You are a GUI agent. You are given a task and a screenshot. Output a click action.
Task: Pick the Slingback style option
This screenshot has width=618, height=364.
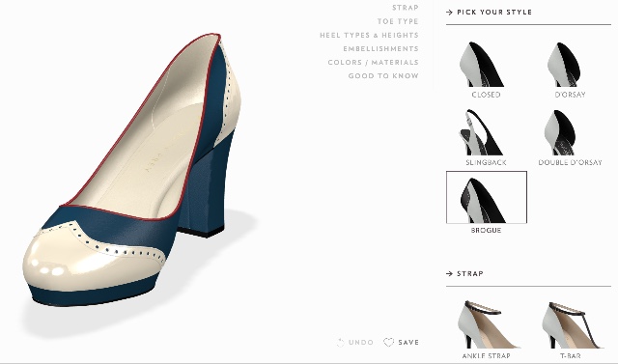(482, 132)
